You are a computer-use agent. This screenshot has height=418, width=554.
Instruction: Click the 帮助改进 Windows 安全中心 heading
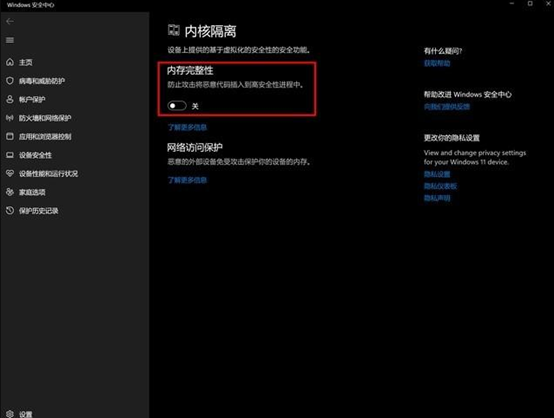click(x=467, y=94)
